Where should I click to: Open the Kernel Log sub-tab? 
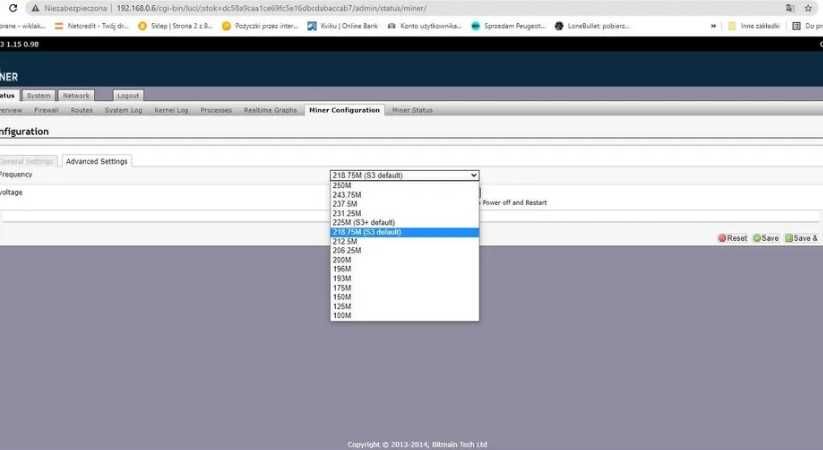171,110
